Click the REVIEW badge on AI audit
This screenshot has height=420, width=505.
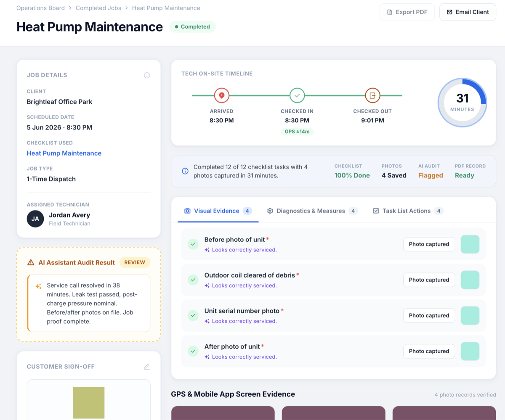(135, 262)
